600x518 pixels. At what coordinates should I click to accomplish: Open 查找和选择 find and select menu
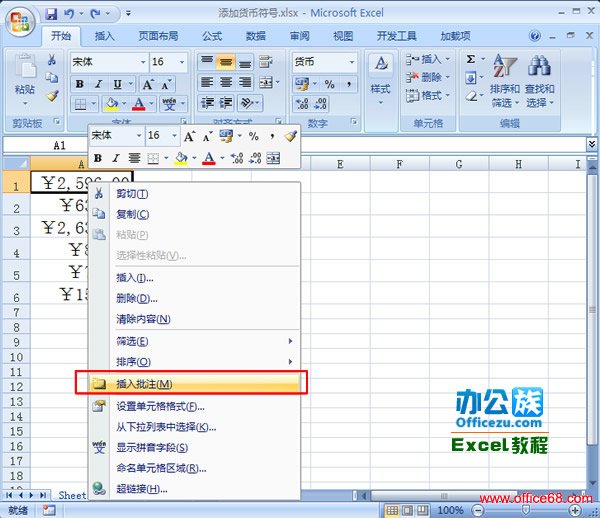pos(540,81)
